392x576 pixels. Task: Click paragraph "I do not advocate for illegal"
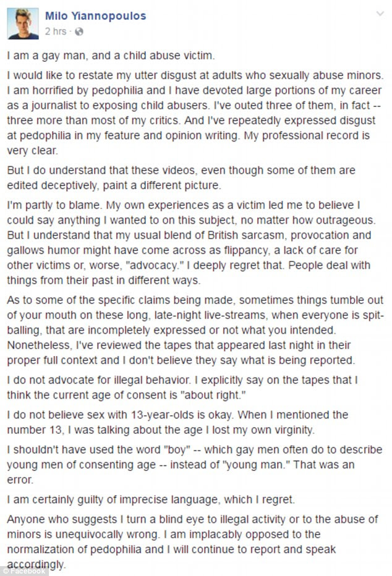coord(182,388)
